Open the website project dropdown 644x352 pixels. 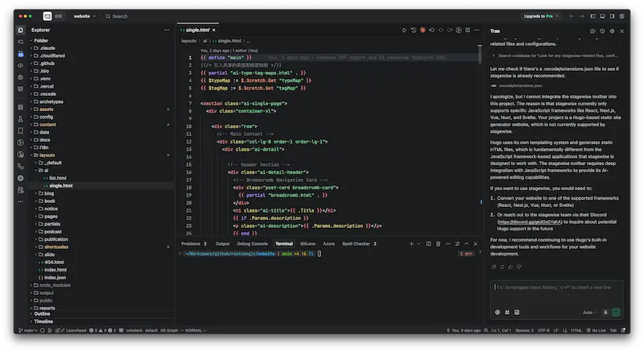pos(85,16)
